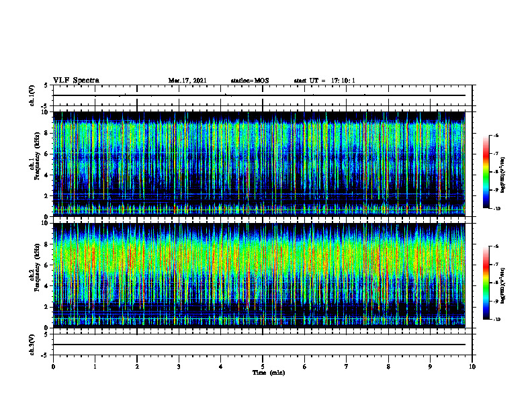The image size is (532, 411).
Task: Click the ch.1 spectrogram color scale bar
Action: pos(486,172)
